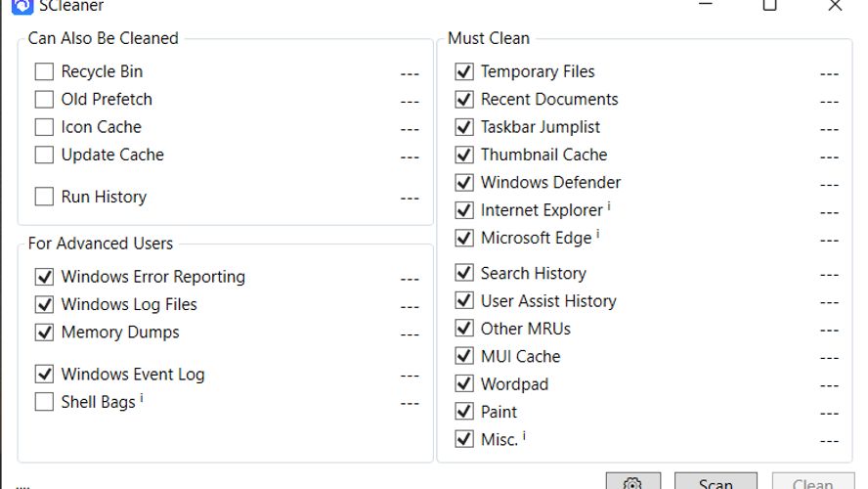The image size is (868, 489).
Task: Click the Misc. row size dashes
Action: point(829,441)
